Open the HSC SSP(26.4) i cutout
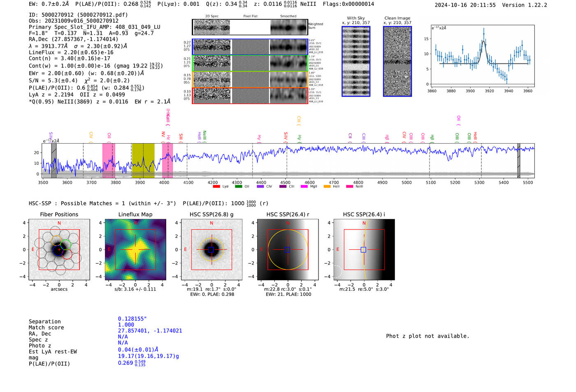The width and height of the screenshot is (576, 392). tap(364, 250)
